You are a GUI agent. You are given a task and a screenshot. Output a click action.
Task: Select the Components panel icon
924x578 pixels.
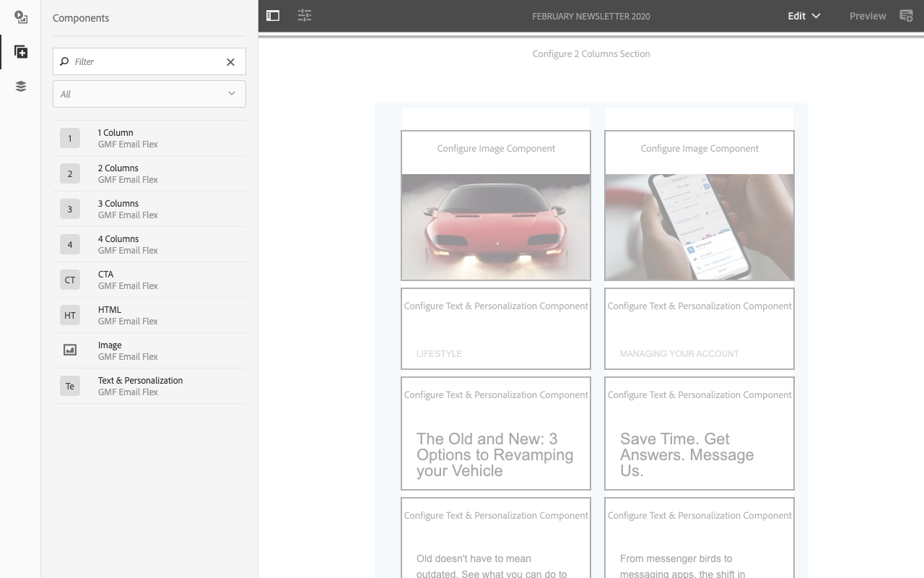pyautogui.click(x=20, y=52)
